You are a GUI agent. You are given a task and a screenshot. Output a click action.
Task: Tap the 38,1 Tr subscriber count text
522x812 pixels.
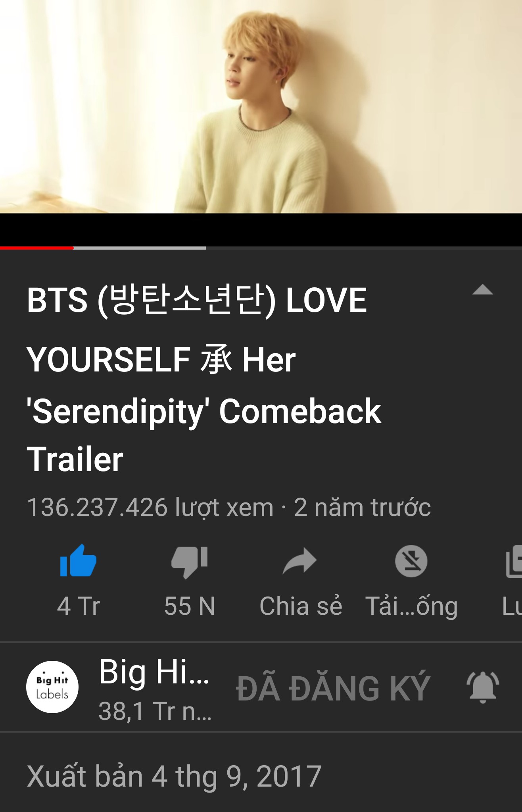point(155,711)
